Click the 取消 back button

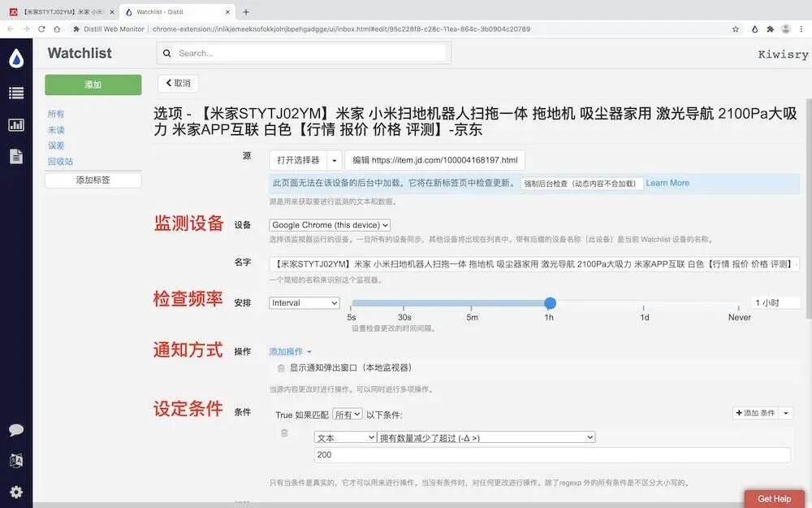178,83
